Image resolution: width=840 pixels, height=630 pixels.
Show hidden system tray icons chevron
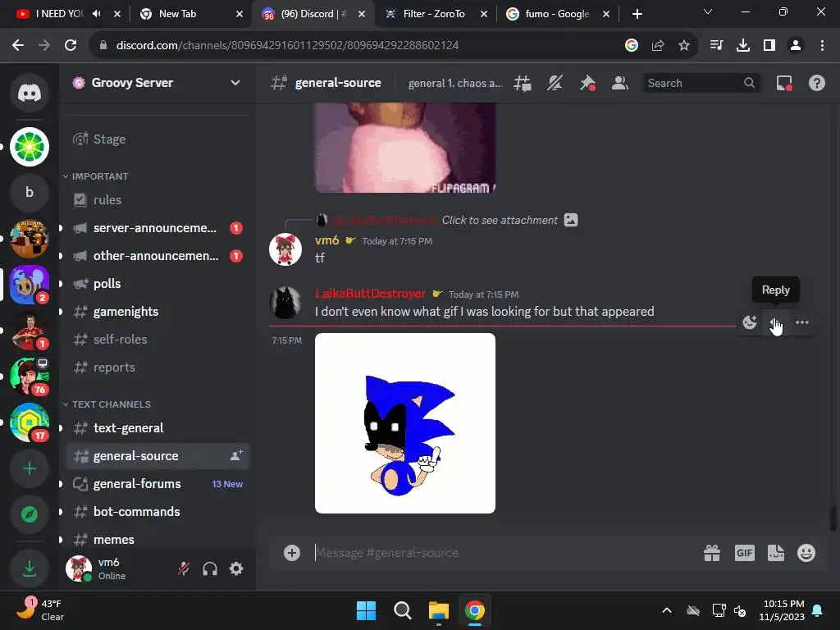pyautogui.click(x=666, y=610)
